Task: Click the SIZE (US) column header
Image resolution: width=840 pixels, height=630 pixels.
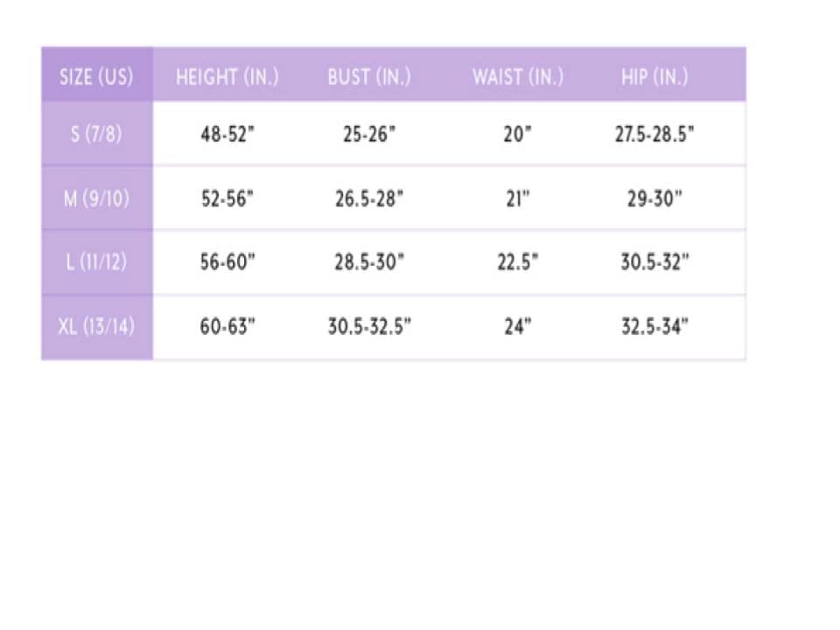Action: (96, 77)
